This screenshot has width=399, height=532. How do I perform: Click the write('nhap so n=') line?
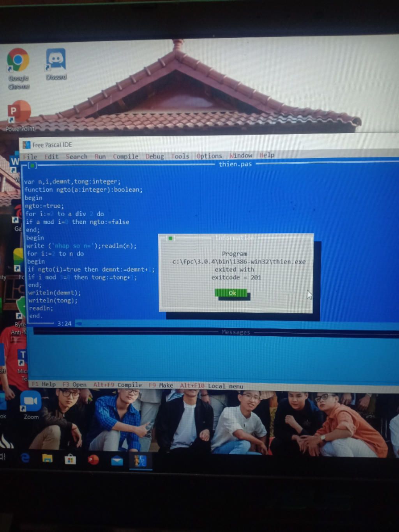coord(81,246)
